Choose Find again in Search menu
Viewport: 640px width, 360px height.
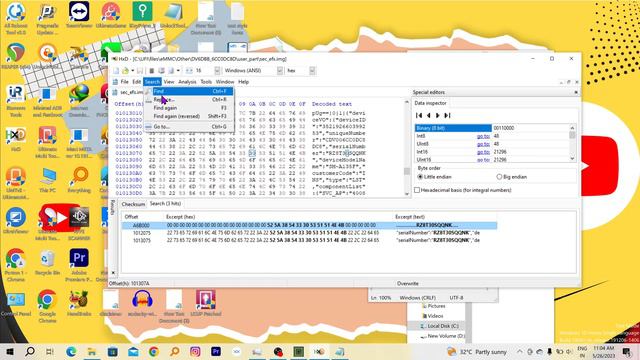coord(189,108)
